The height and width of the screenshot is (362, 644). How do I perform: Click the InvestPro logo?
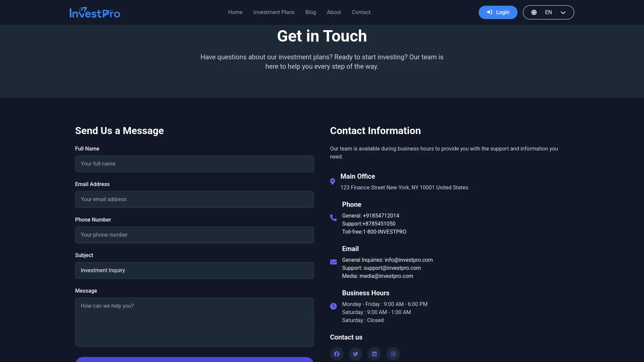(x=95, y=12)
